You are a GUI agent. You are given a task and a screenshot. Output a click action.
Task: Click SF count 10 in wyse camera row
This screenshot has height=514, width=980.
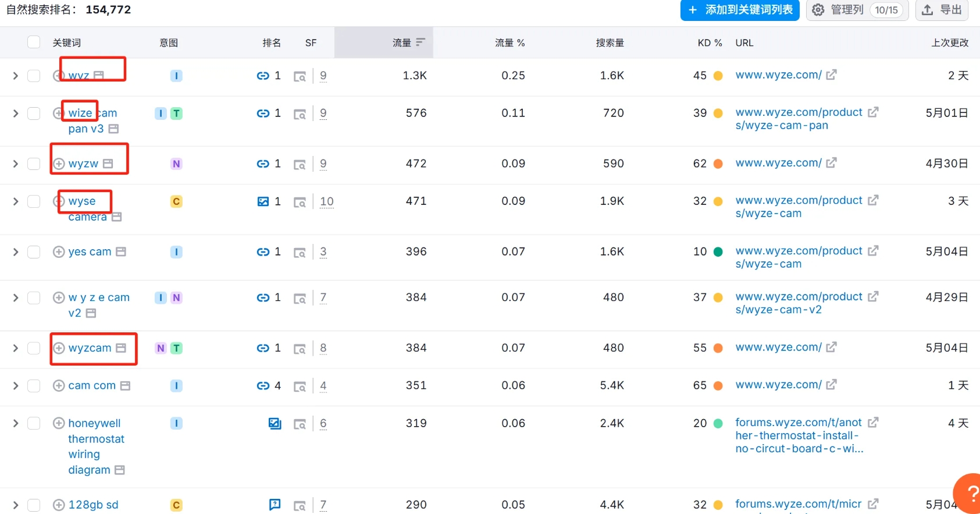327,201
